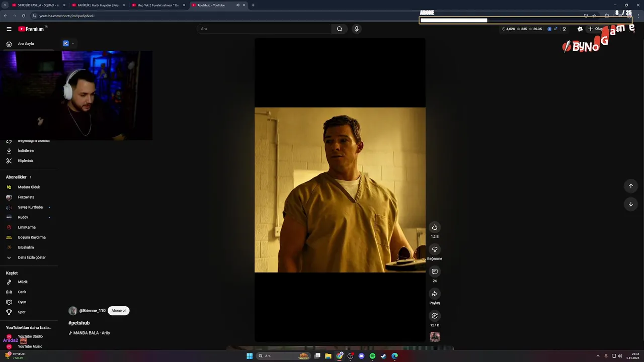644x362 pixels.
Task: Open YouTube Studio from sidebar
Action: [x=29, y=336]
